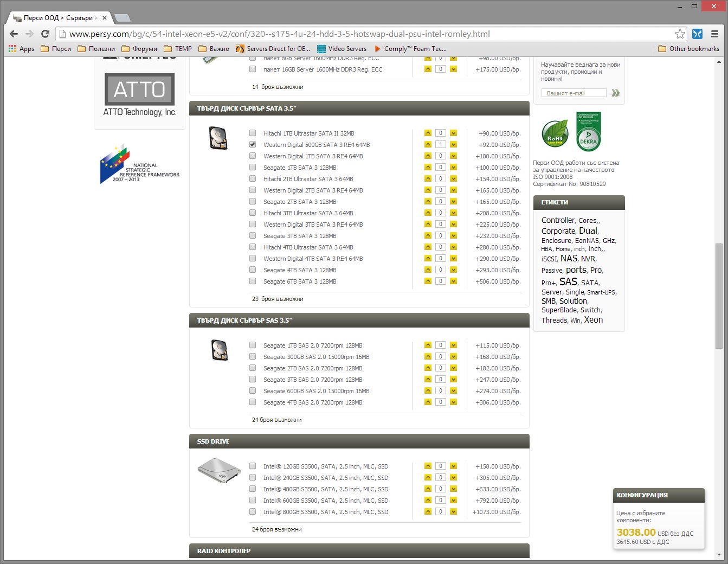Viewport: 728px width, 564px height.
Task: Open Comply Foam Tec bookmark
Action: coord(410,49)
